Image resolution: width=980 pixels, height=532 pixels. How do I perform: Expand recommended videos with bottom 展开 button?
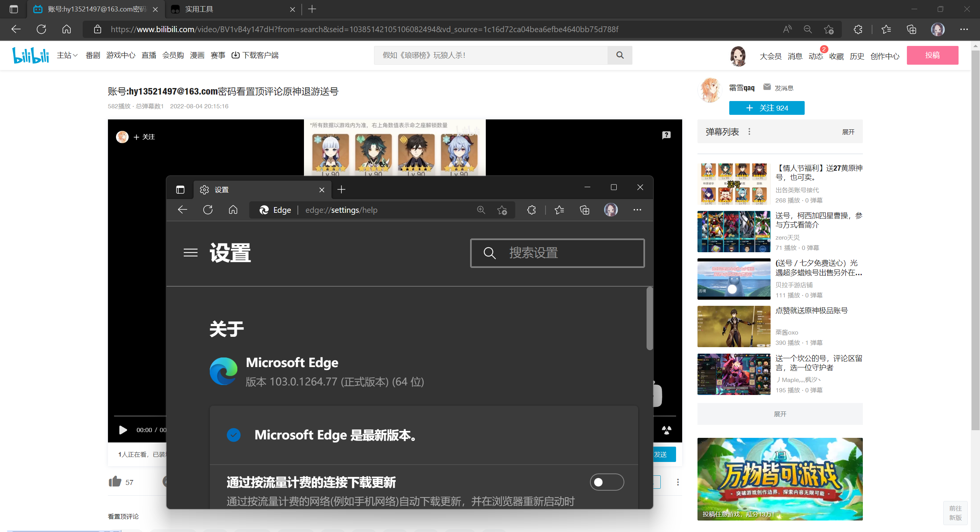780,414
